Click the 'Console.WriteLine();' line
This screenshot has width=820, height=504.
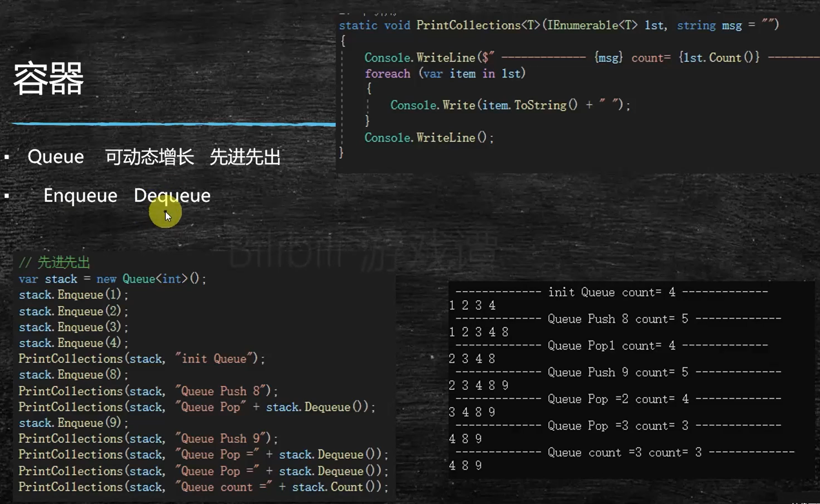coord(429,138)
